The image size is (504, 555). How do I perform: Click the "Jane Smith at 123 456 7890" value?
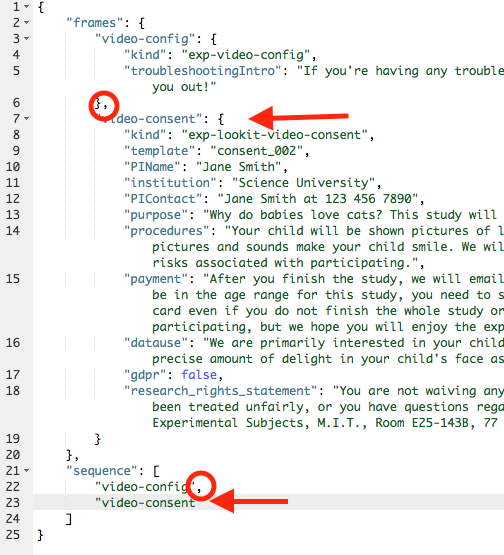[x=318, y=199]
